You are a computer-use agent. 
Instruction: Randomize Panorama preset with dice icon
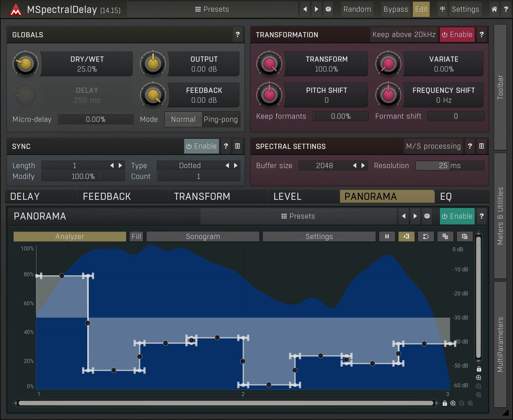[427, 216]
